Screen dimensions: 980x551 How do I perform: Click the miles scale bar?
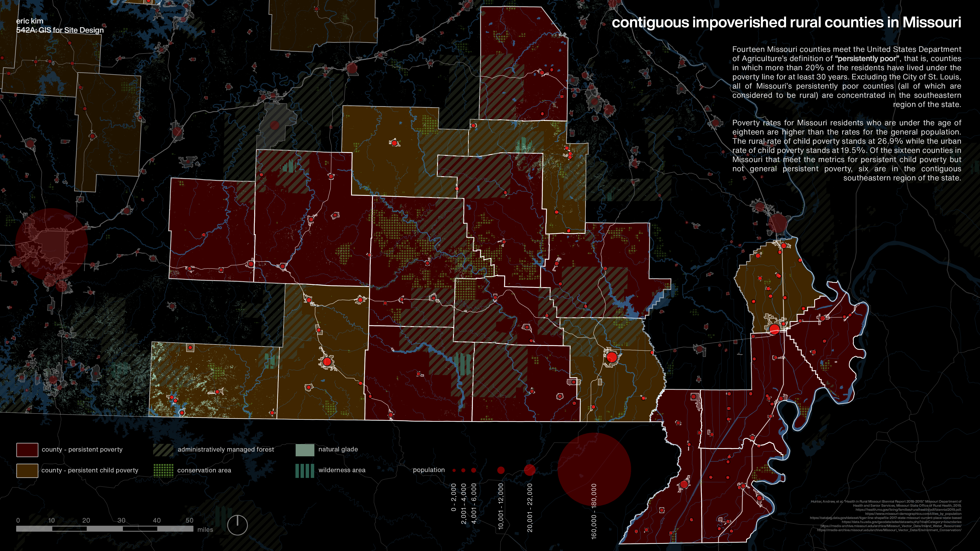point(105,529)
